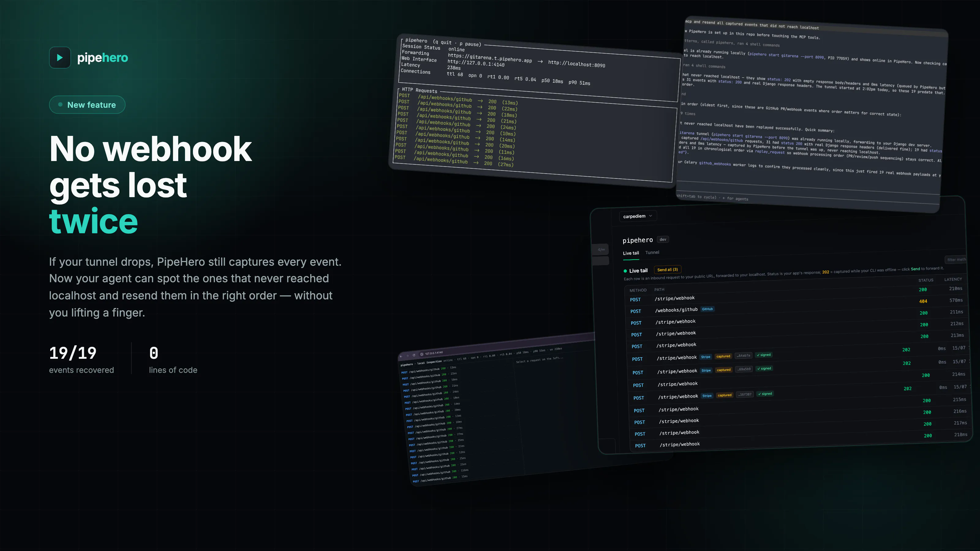
Task: Click browser back arrow in local inspection window
Action: [401, 357]
